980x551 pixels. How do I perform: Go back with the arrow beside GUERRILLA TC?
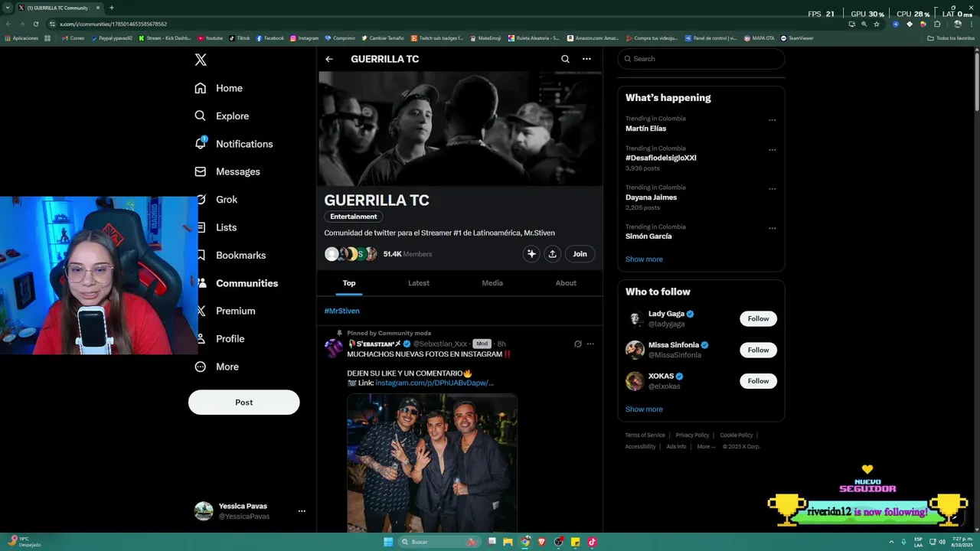tap(329, 59)
